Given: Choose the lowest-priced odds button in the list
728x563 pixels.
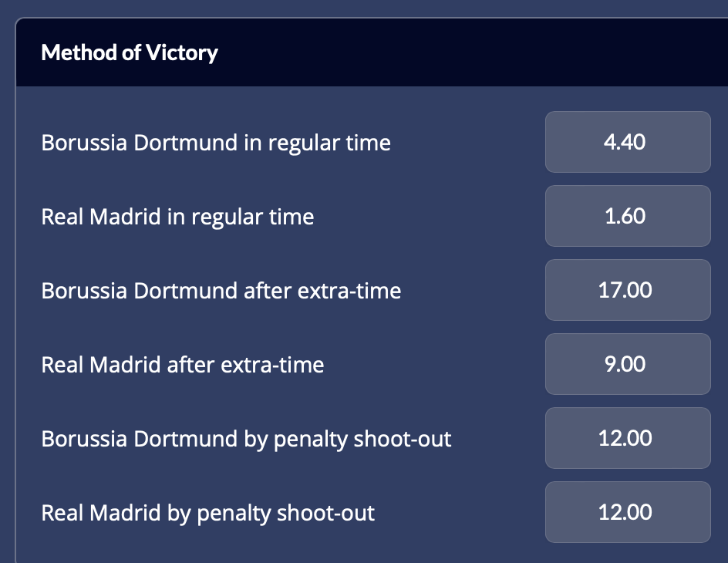Looking at the screenshot, I should pos(627,216).
